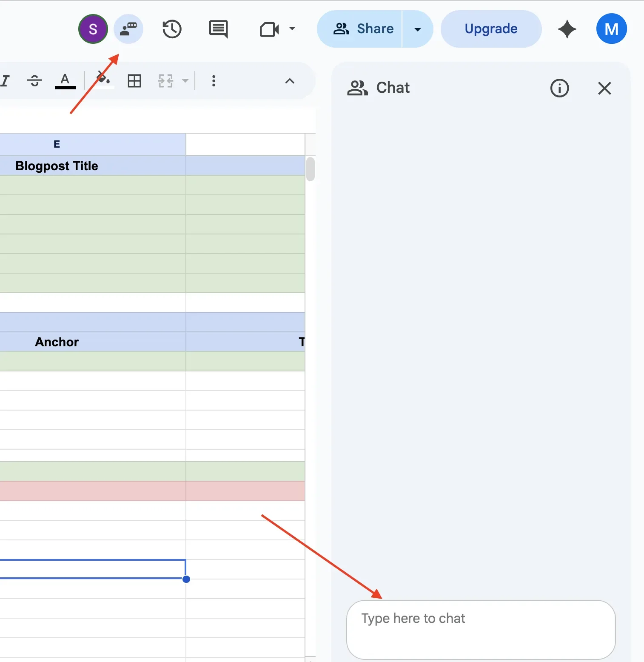Click the Type here to chat field

coord(481,630)
